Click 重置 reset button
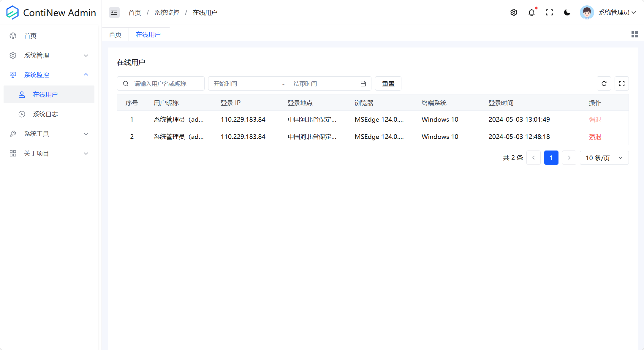 coord(388,84)
